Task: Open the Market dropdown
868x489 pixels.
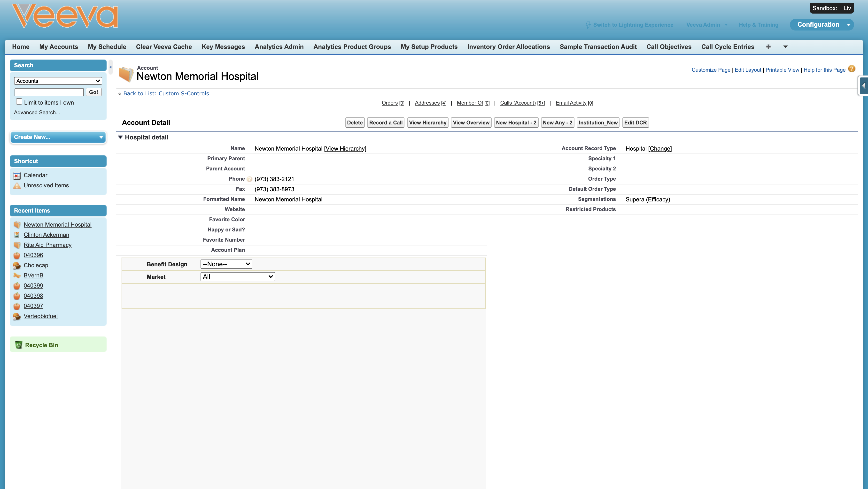Action: [238, 276]
